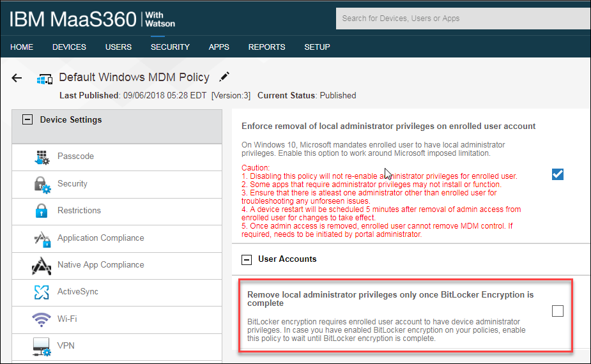
Task: Open the APPS menu
Action: pos(219,47)
